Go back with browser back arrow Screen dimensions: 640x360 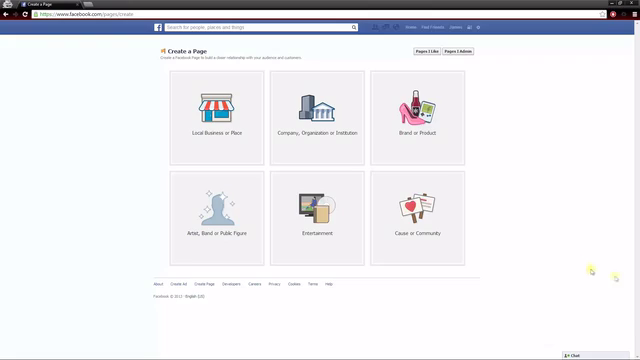6,14
